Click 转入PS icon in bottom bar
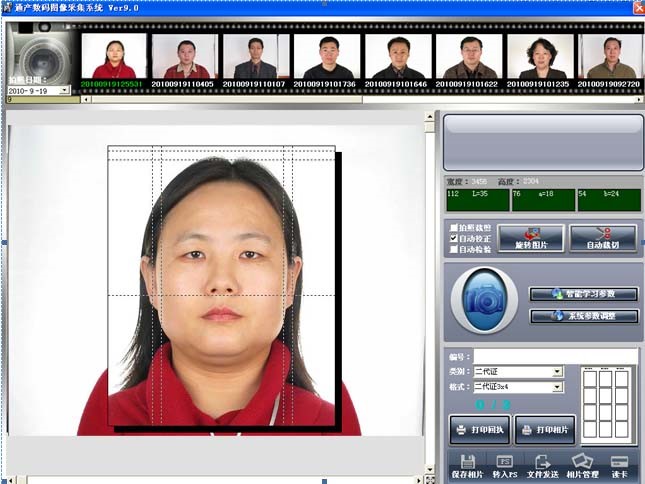 pos(505,465)
